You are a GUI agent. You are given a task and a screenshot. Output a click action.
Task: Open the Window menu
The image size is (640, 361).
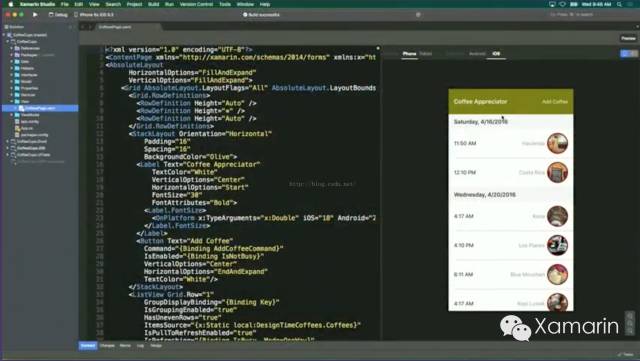click(245, 4)
